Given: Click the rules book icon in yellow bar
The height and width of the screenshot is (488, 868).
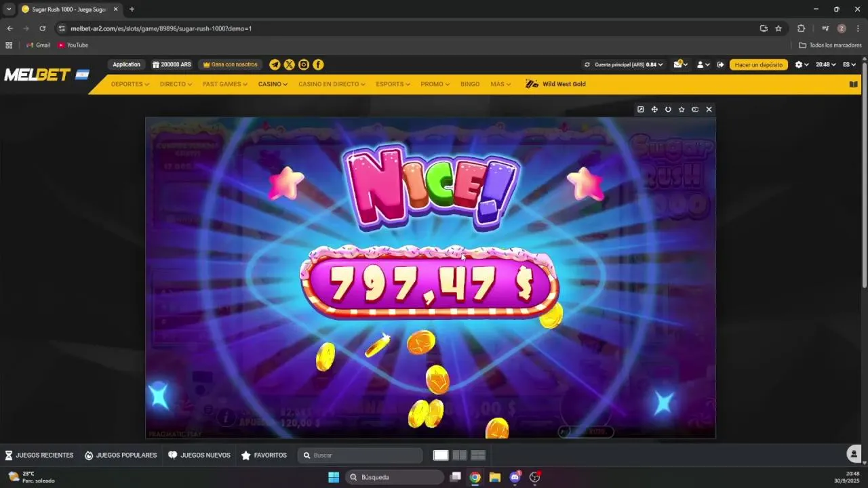Looking at the screenshot, I should (853, 84).
